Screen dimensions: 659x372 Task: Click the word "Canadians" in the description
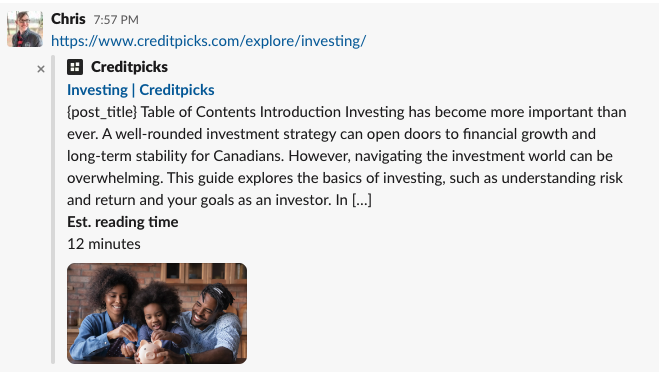point(248,156)
